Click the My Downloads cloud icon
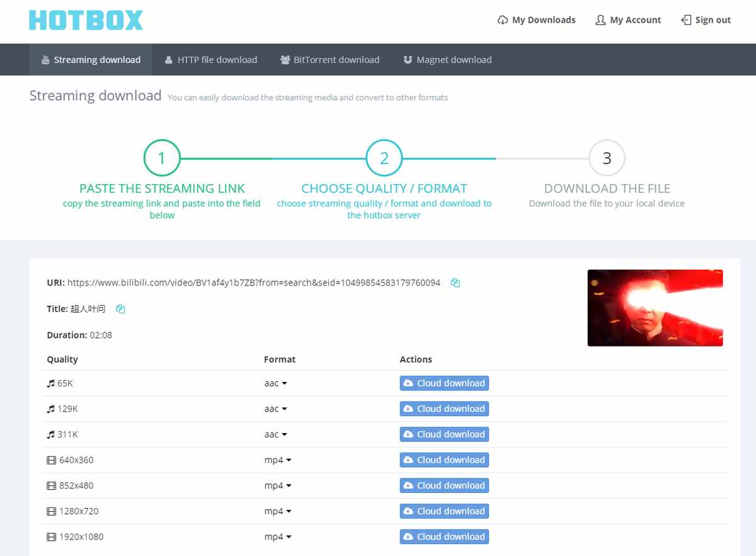Image resolution: width=756 pixels, height=556 pixels. pyautogui.click(x=503, y=20)
